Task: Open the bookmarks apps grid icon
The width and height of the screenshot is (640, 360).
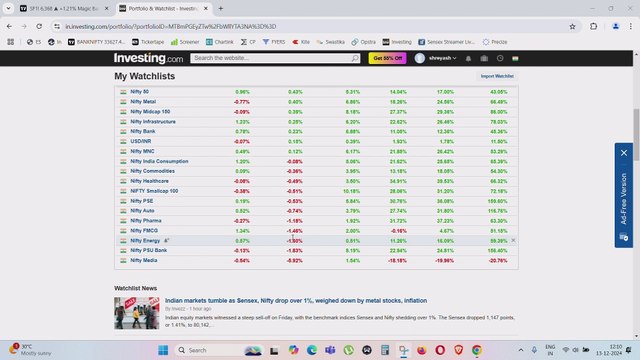Action: [x=11, y=42]
